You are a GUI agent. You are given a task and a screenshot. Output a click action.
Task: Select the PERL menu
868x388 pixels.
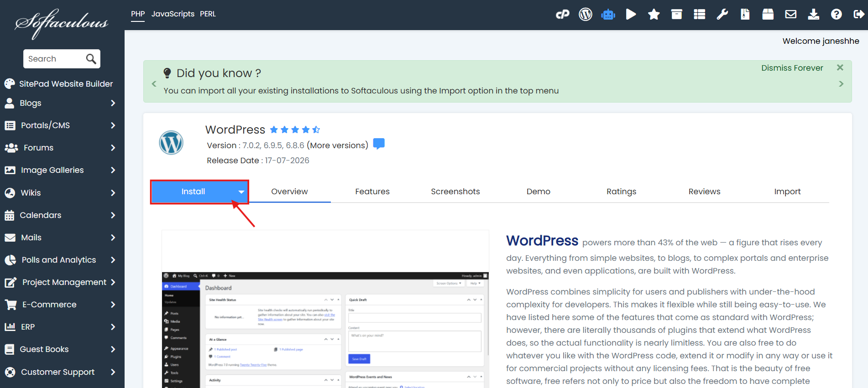pos(208,14)
